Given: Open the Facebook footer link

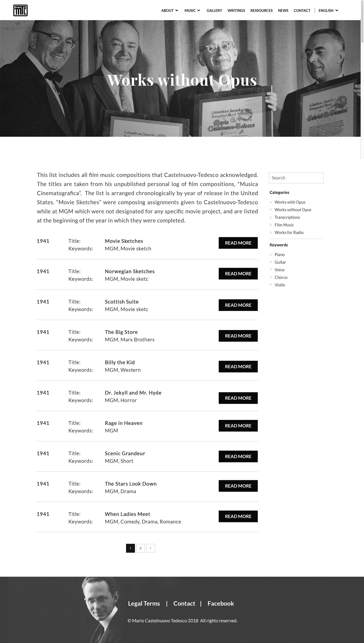Looking at the screenshot, I should (x=221, y=603).
